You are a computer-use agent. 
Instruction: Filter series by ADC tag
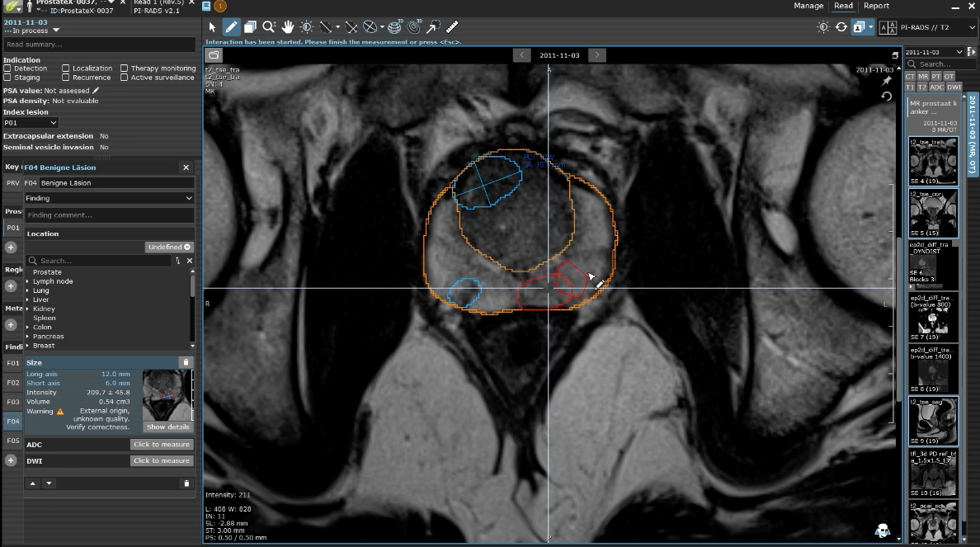tap(936, 87)
